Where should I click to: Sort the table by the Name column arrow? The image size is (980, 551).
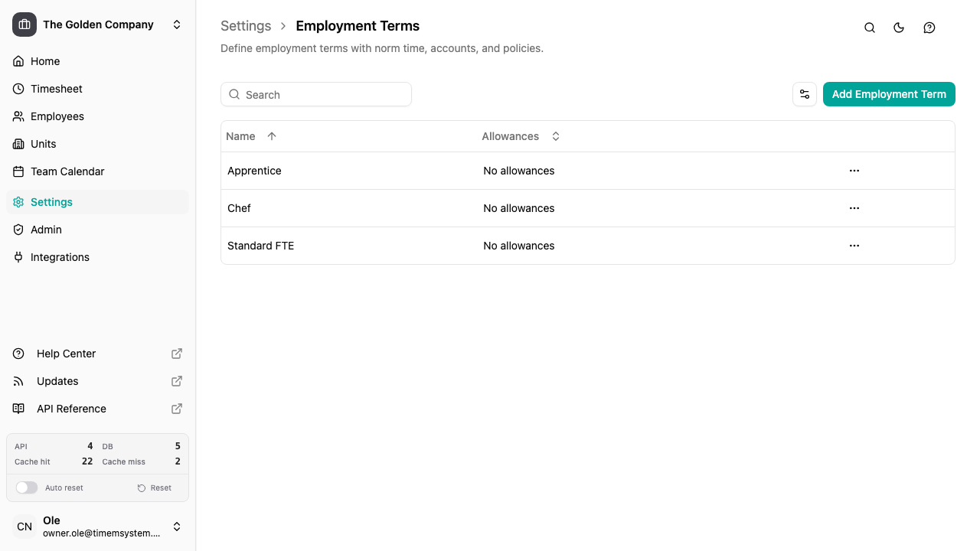point(272,135)
